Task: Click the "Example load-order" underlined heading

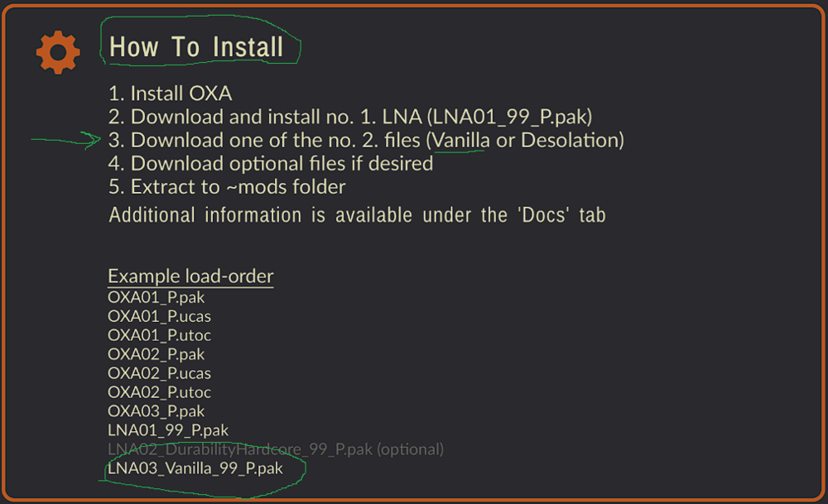Action: click(x=190, y=276)
